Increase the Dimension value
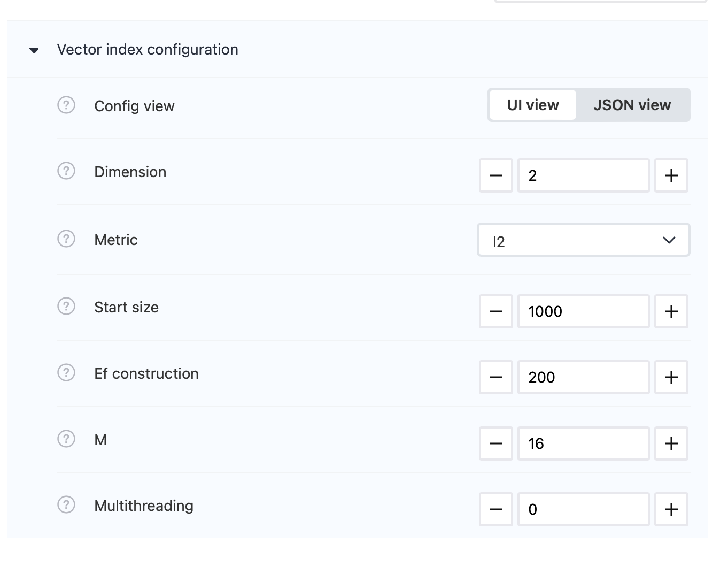 pos(671,175)
